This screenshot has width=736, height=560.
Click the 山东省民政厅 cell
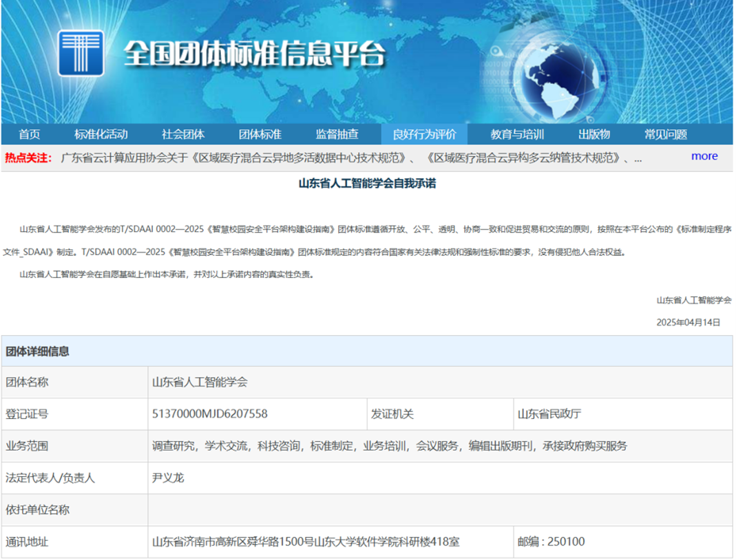[x=623, y=414]
